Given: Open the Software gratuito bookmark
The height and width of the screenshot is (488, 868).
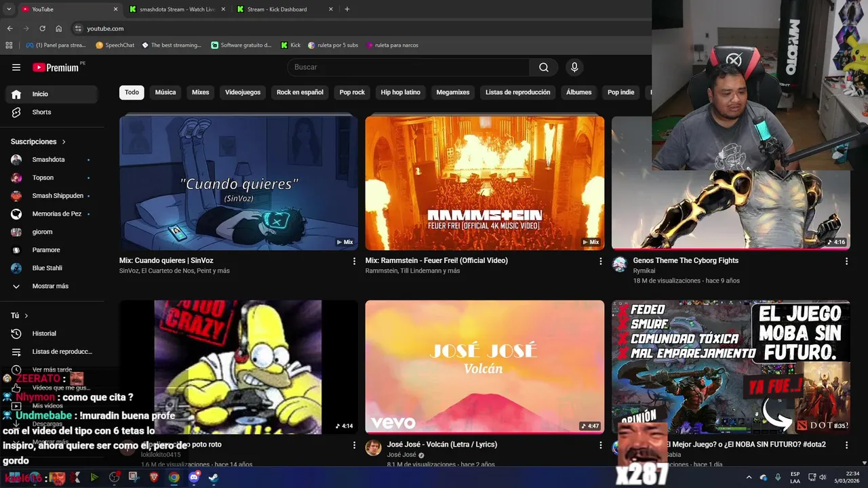Looking at the screenshot, I should pos(241,45).
